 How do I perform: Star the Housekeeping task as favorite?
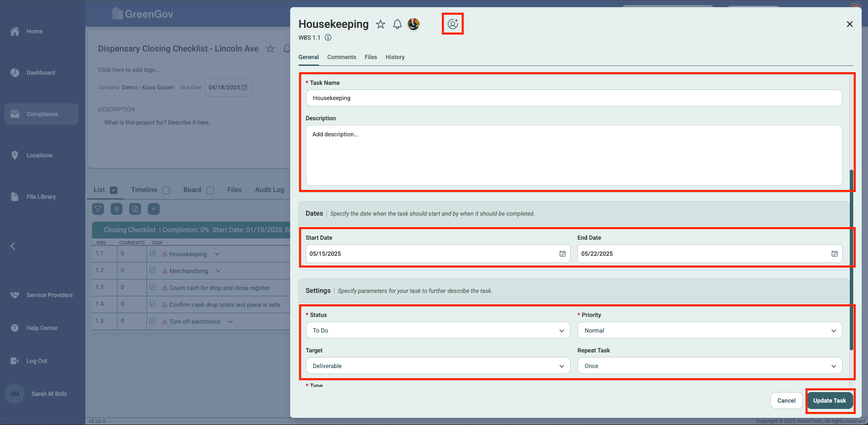381,24
